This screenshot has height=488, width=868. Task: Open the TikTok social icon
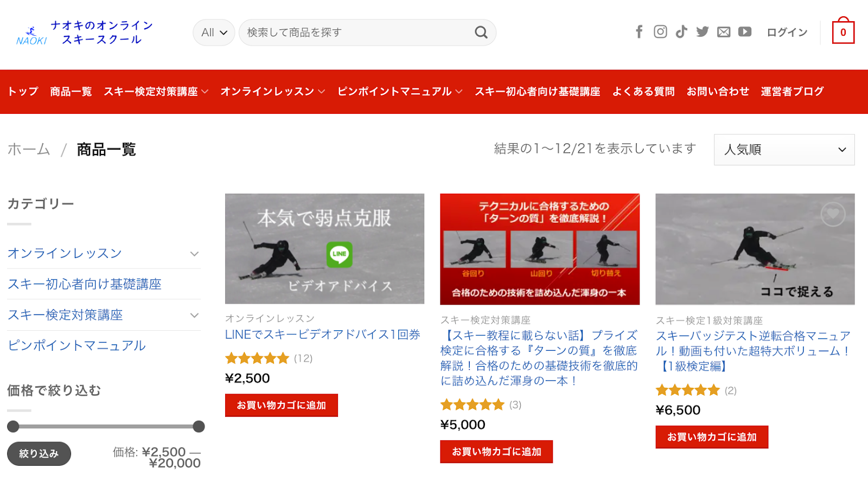pyautogui.click(x=681, y=32)
